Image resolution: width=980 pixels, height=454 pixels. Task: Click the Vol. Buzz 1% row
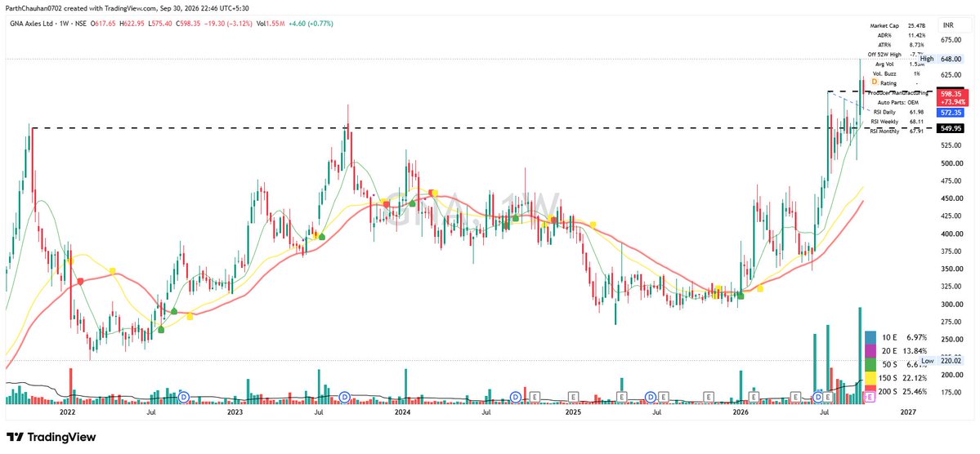tap(897, 73)
